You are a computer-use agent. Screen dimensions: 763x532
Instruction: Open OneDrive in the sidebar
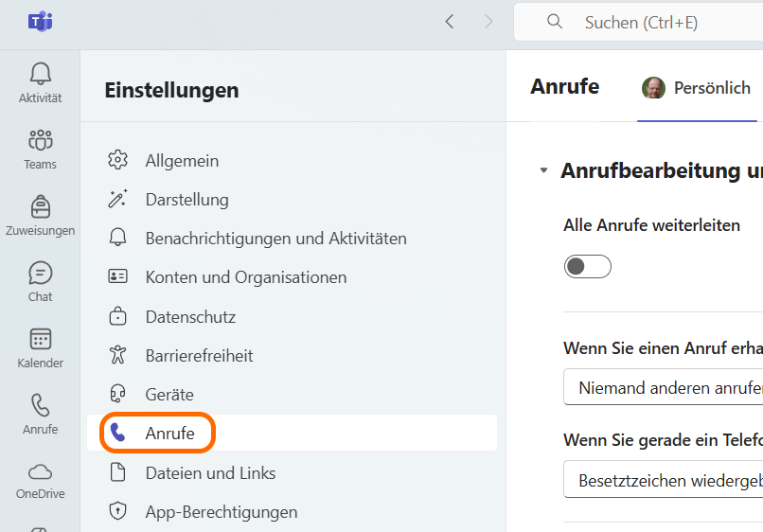tap(40, 480)
